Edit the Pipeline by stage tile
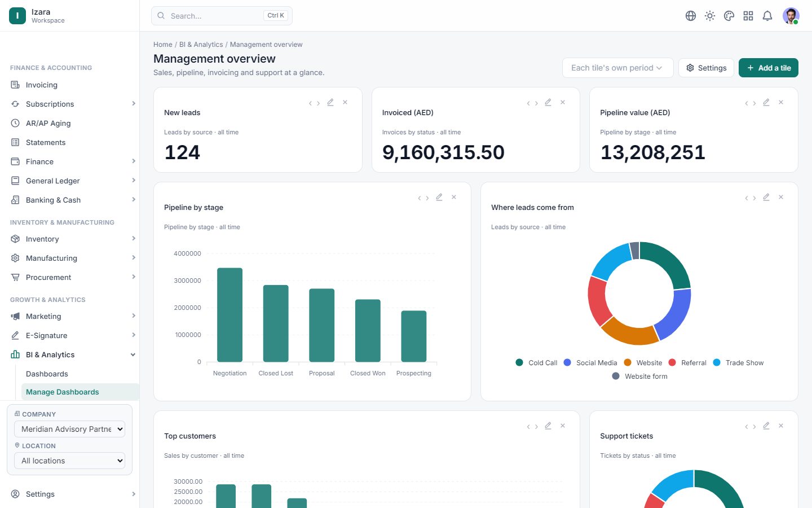Viewport: 812px width, 508px height. [x=439, y=197]
